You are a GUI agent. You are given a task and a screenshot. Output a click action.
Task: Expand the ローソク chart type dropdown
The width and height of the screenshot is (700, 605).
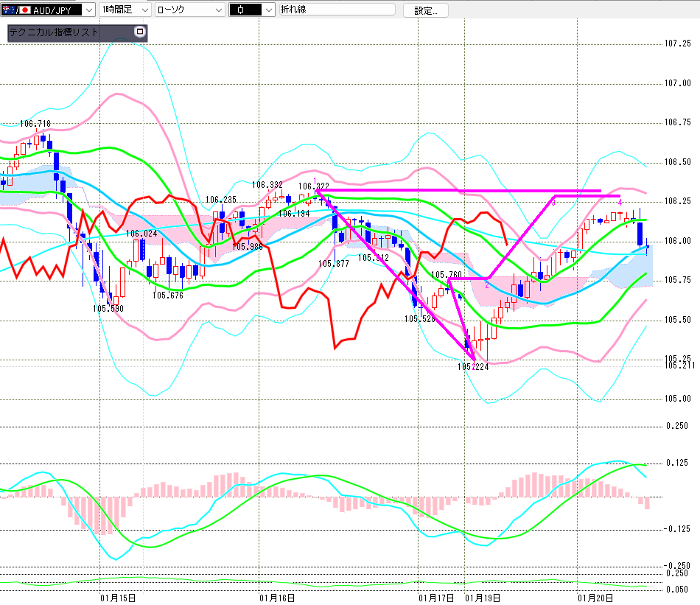218,10
